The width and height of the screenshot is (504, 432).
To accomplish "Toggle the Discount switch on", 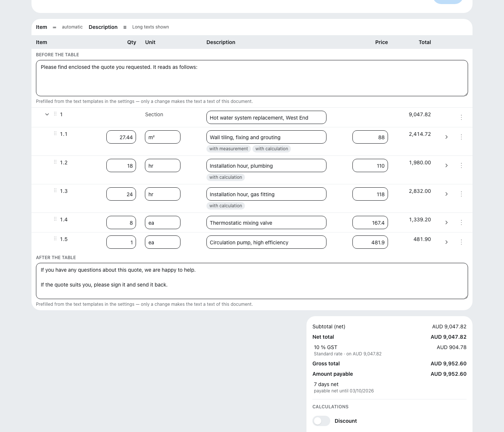I will click(x=321, y=421).
